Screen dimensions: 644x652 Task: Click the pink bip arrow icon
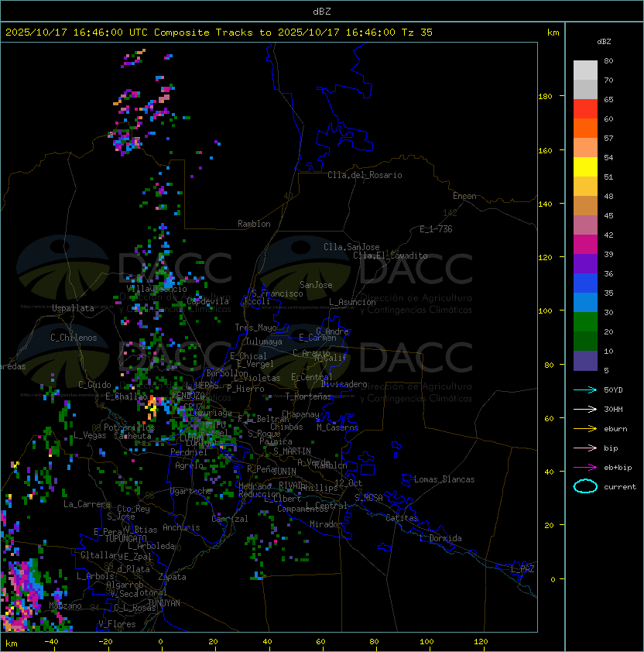click(585, 448)
